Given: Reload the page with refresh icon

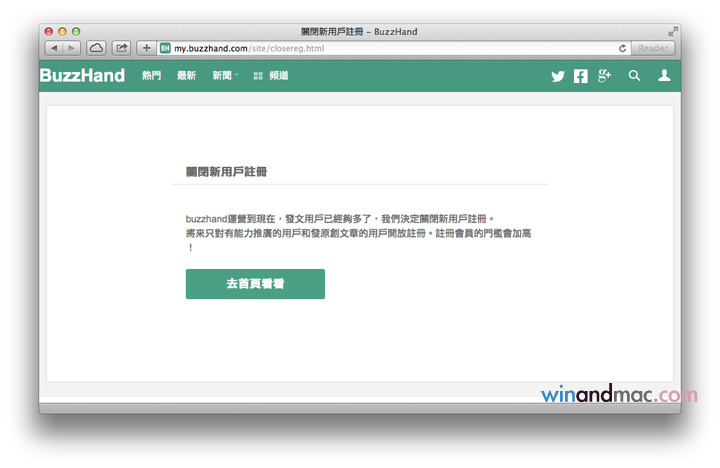Looking at the screenshot, I should point(623,48).
